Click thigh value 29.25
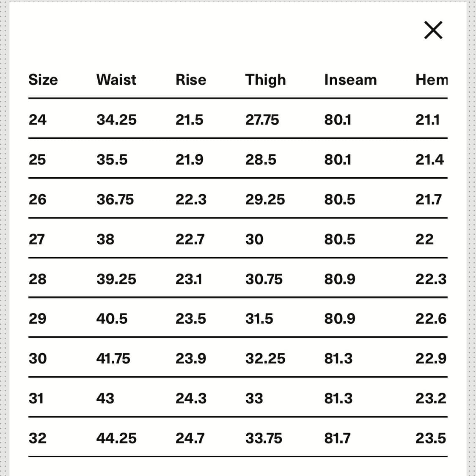476x476 pixels. point(265,199)
